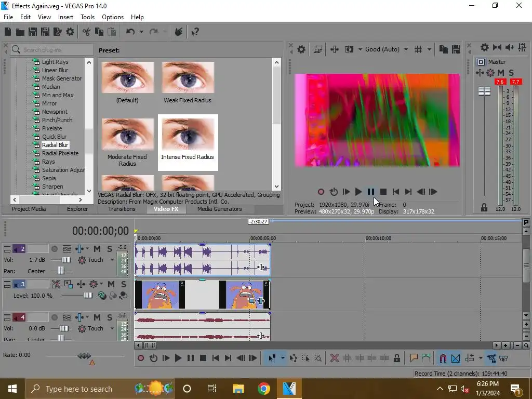
Task: Mute audio track 2
Action: (97, 249)
